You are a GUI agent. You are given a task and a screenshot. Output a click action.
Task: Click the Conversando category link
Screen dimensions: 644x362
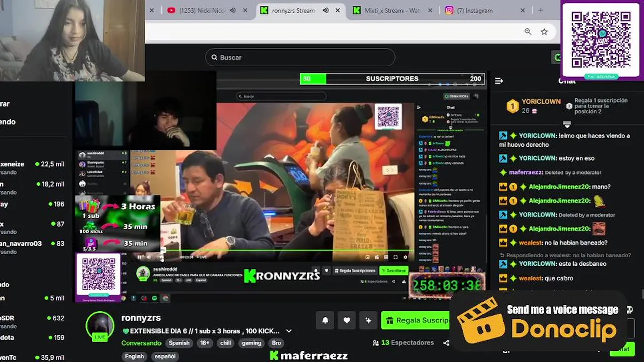[141, 343]
